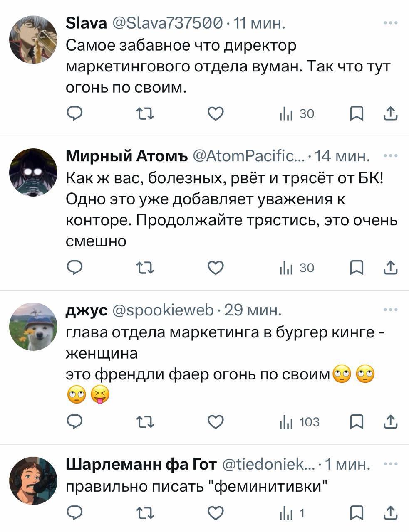Open @spookieweb profile handle link
The width and height of the screenshot is (409, 532).
coord(163,310)
